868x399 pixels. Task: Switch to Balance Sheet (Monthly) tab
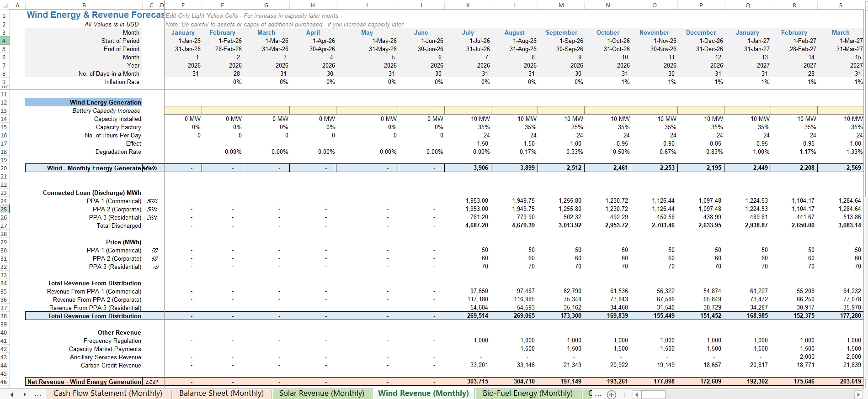221,394
